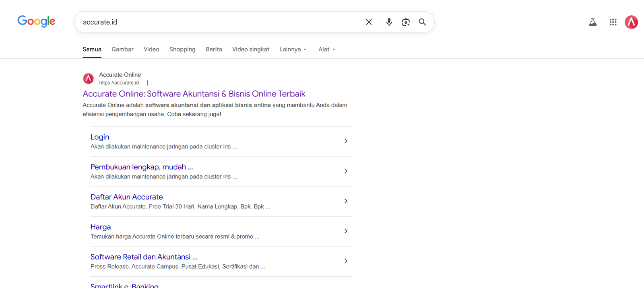Open the Alat tools dropdown
The height and width of the screenshot is (288, 644).
click(327, 49)
